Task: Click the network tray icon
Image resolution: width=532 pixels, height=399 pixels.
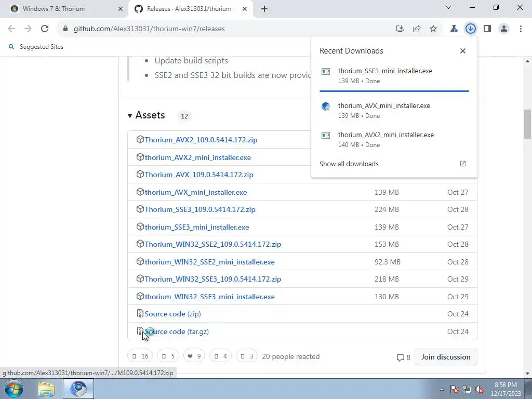Action: tap(467, 389)
